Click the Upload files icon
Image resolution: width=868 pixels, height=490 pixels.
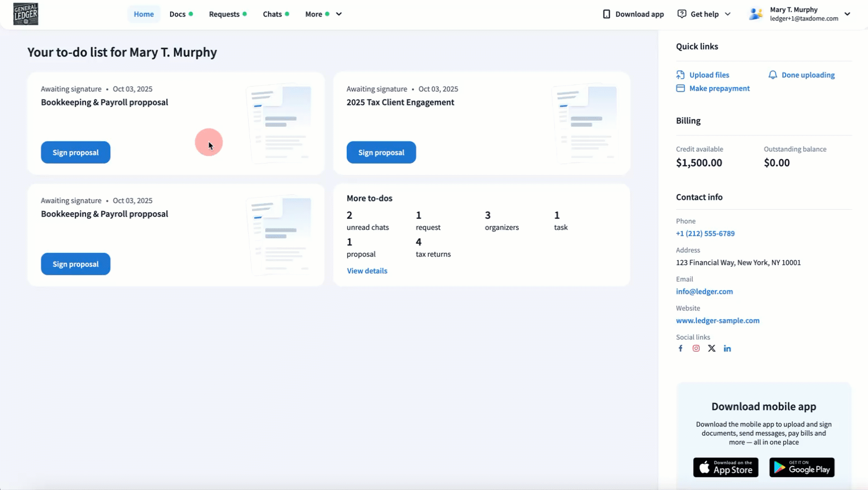coord(680,75)
